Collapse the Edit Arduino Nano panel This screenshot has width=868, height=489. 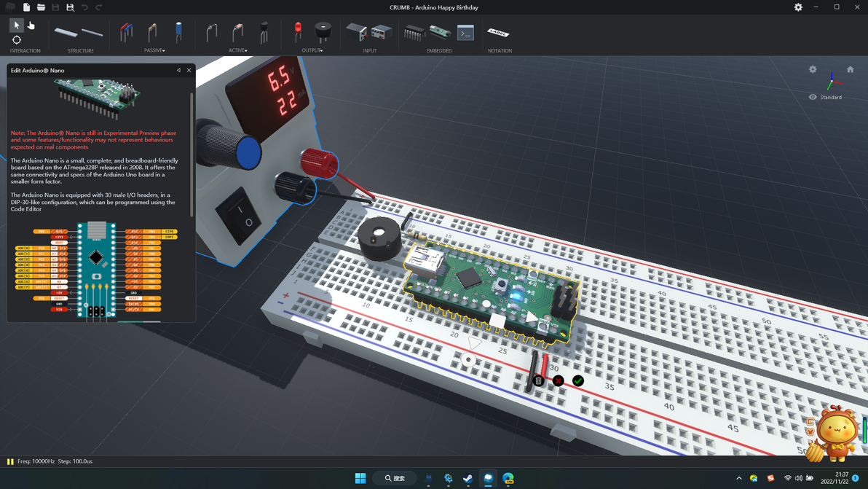[178, 71]
